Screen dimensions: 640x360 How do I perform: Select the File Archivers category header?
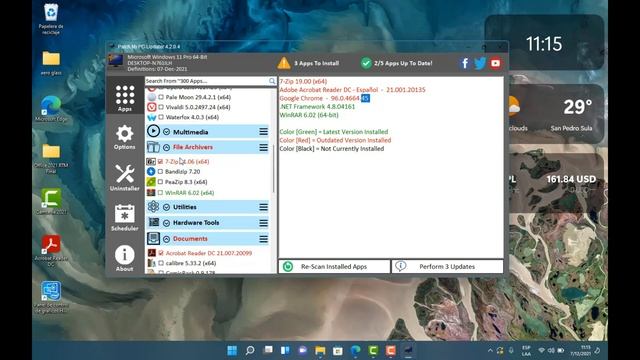(208, 147)
